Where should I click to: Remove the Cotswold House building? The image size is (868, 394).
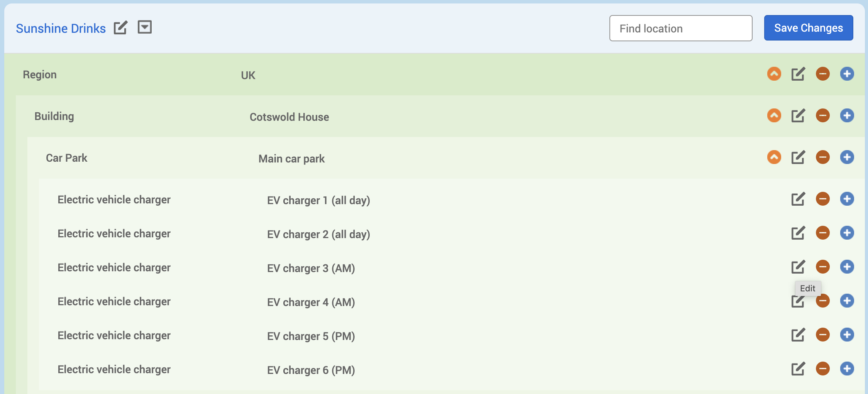(x=822, y=115)
